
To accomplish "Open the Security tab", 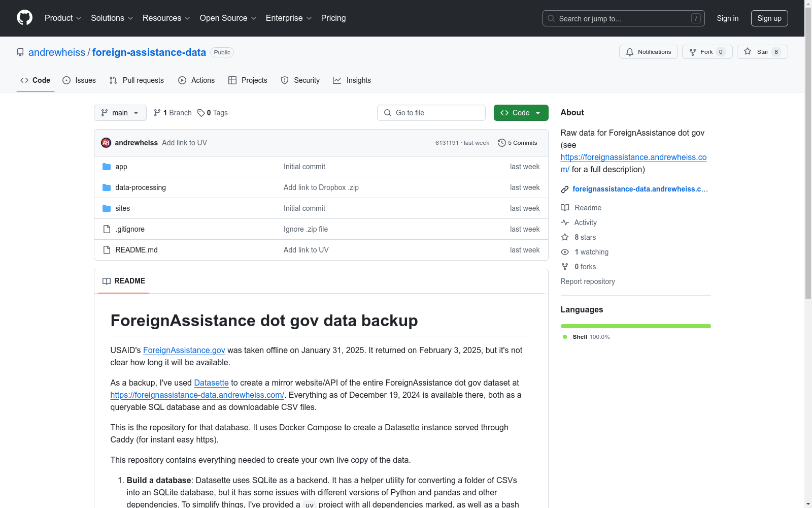I will [x=300, y=80].
